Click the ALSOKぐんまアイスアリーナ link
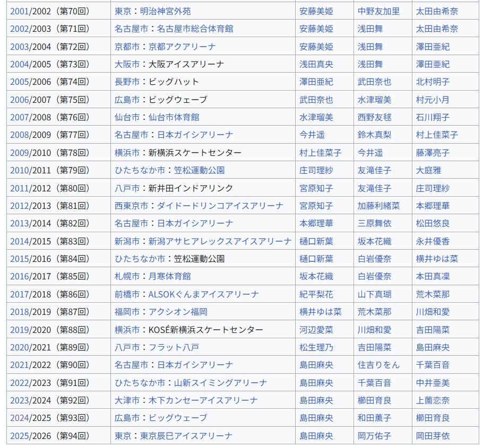Viewport: 492px width, 448px height. 203,294
